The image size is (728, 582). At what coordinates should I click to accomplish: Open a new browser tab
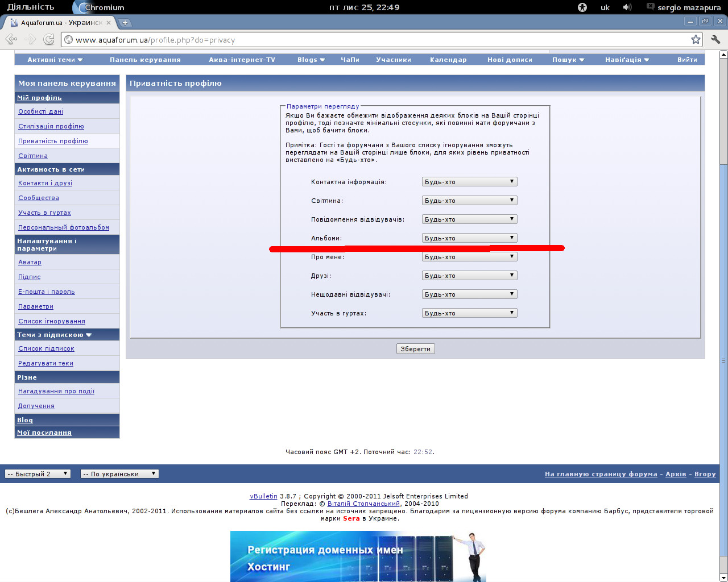[x=125, y=23]
